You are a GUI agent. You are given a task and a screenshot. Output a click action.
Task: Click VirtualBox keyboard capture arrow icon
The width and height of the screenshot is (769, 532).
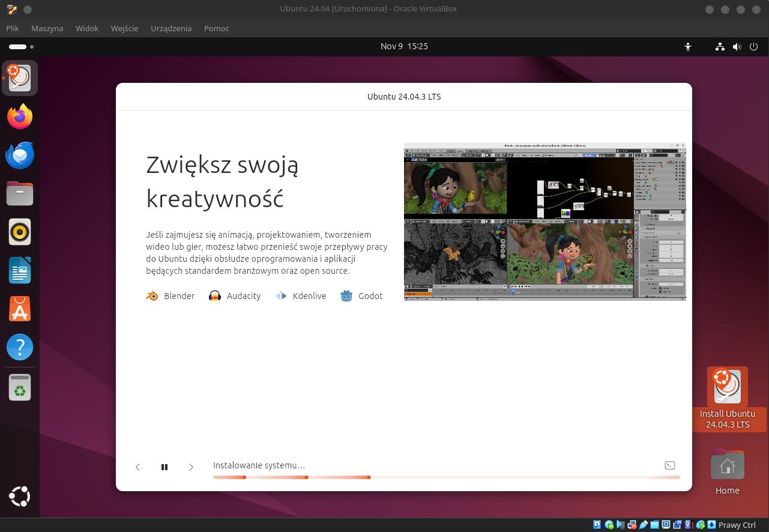click(x=711, y=525)
